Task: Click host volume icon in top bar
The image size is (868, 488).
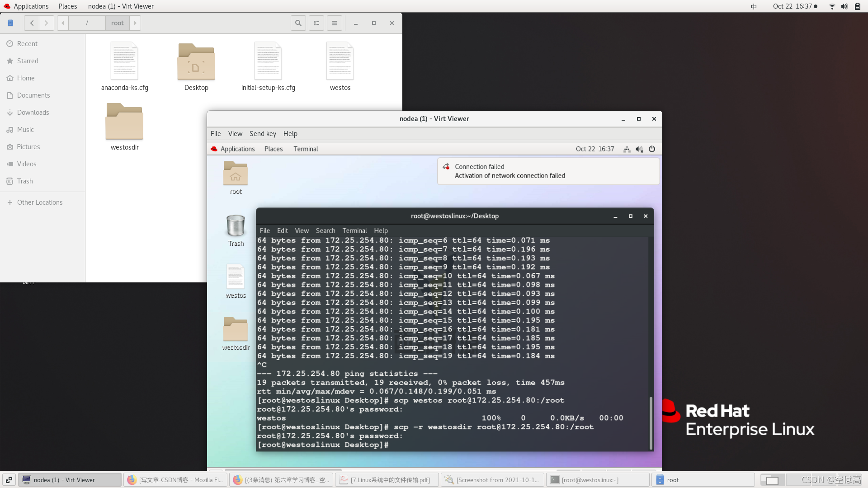Action: (844, 6)
